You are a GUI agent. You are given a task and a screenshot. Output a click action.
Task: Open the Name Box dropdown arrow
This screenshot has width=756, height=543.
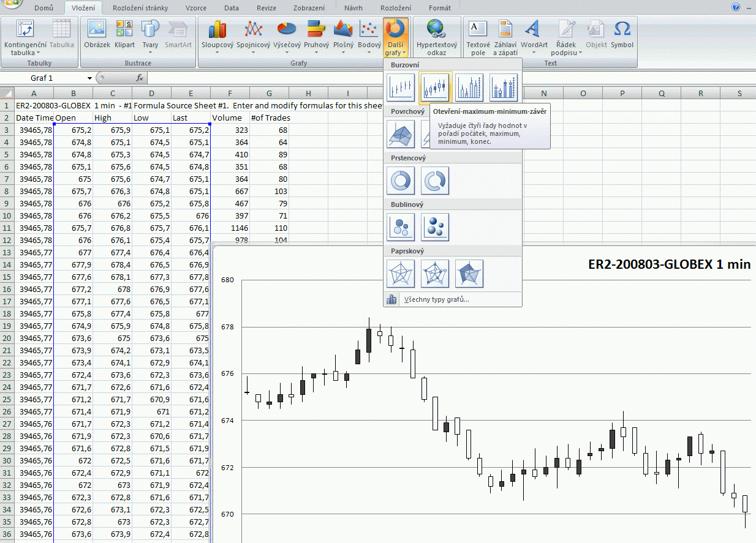pyautogui.click(x=89, y=78)
